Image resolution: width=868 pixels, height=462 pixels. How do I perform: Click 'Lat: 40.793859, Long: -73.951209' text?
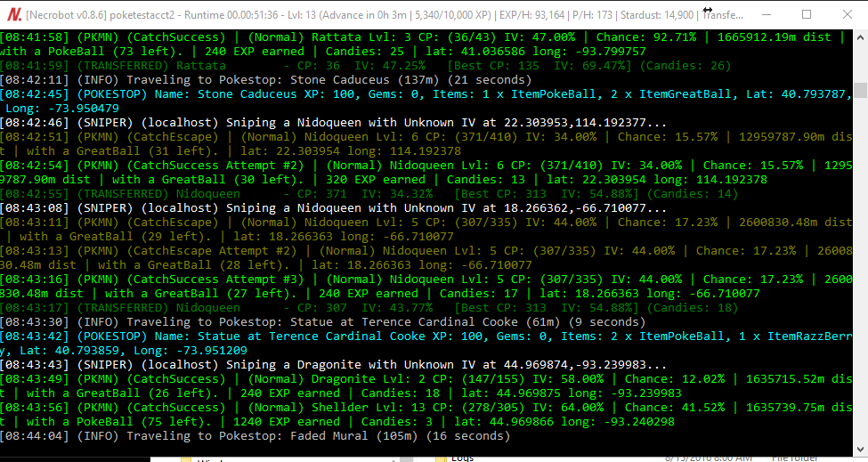click(134, 351)
